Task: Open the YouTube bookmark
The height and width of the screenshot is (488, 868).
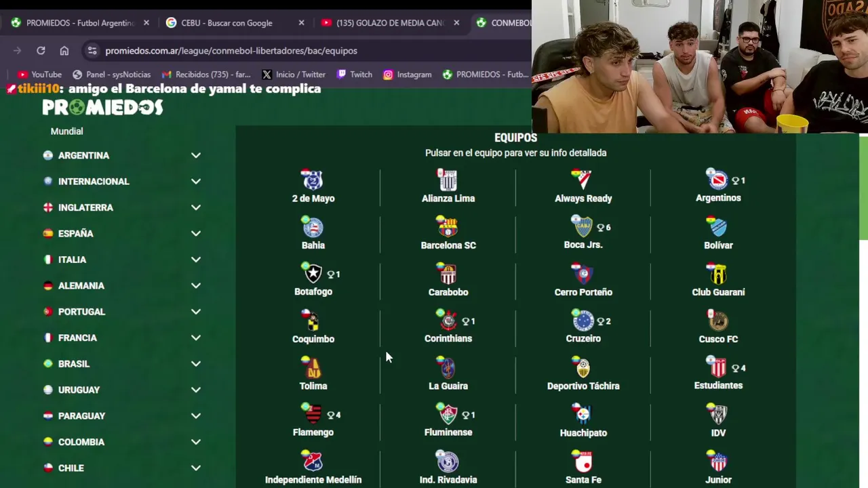Action: [39, 75]
